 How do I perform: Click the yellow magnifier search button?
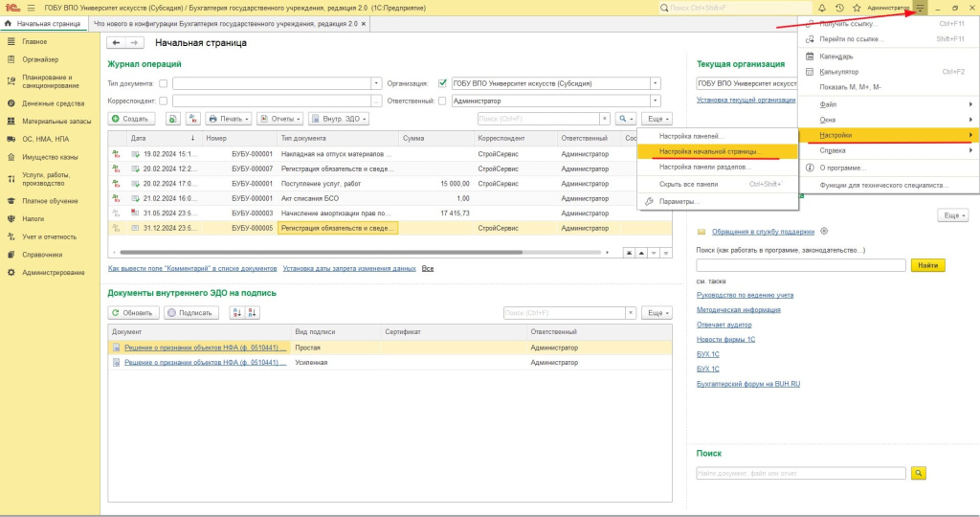click(x=918, y=473)
